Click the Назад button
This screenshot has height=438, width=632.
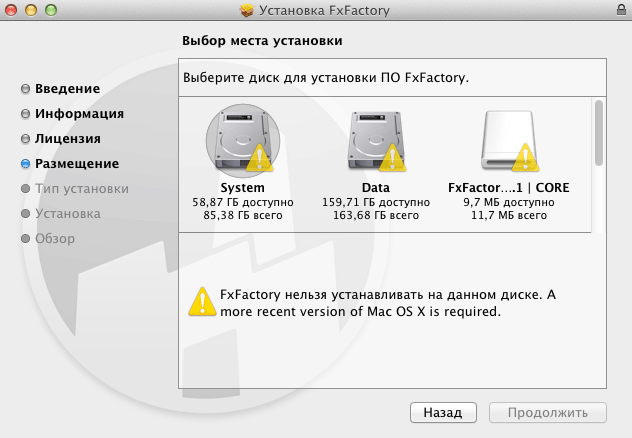pos(443,412)
